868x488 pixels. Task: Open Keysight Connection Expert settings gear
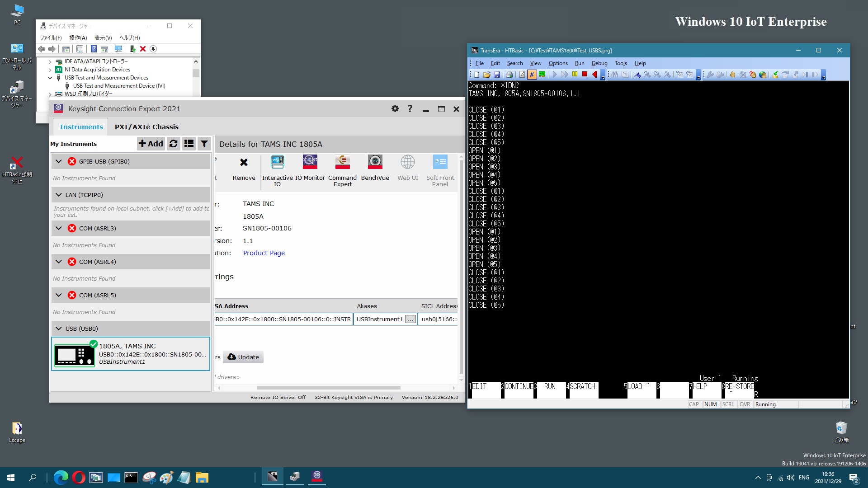pyautogui.click(x=395, y=108)
